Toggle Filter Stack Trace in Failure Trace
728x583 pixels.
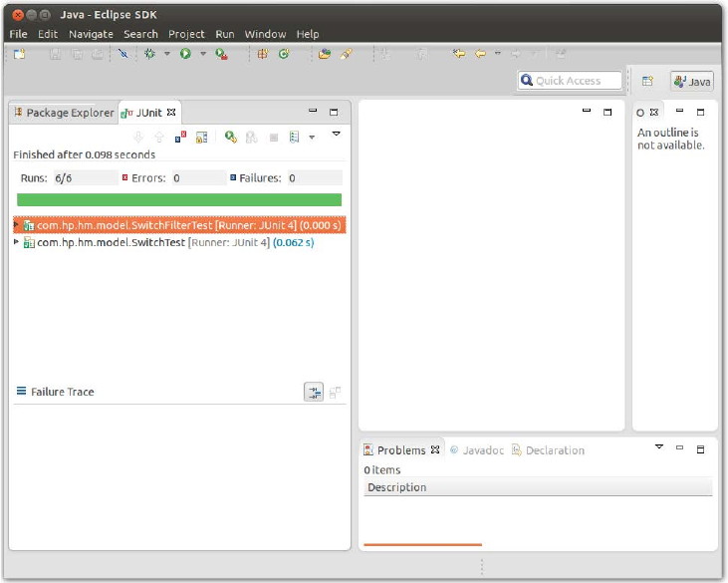coord(314,392)
